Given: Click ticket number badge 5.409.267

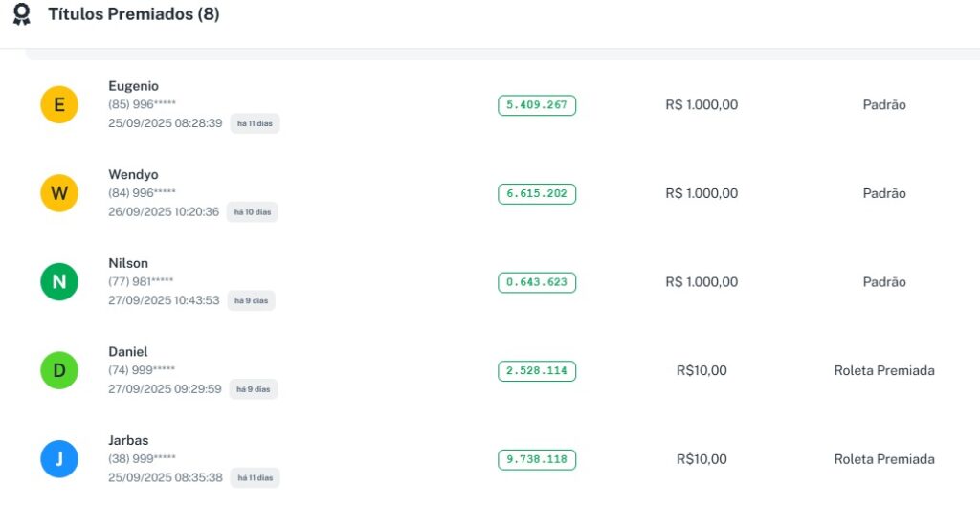Looking at the screenshot, I should coord(537,105).
